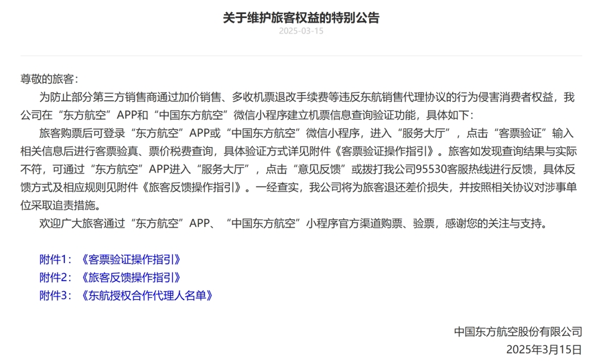The height and width of the screenshot is (364, 603).
Task: Click the line starting 不符，可通过
Action: [298, 169]
